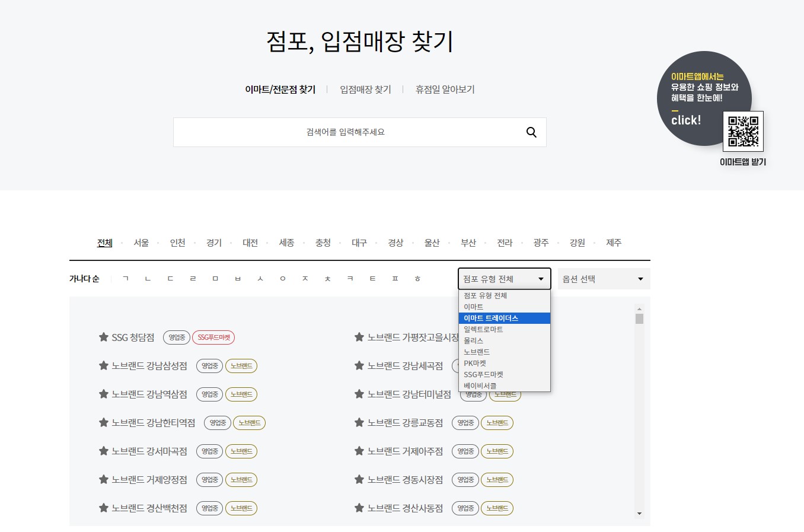Star the 노브랜드 강남삼성점 store
804x532 pixels.
click(104, 366)
